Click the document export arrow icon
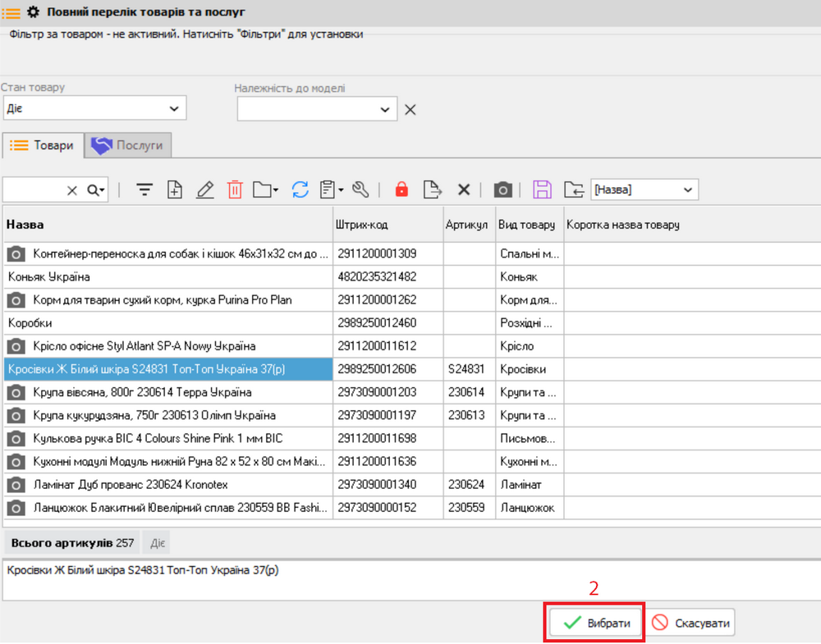This screenshot has width=821, height=644. click(x=432, y=190)
